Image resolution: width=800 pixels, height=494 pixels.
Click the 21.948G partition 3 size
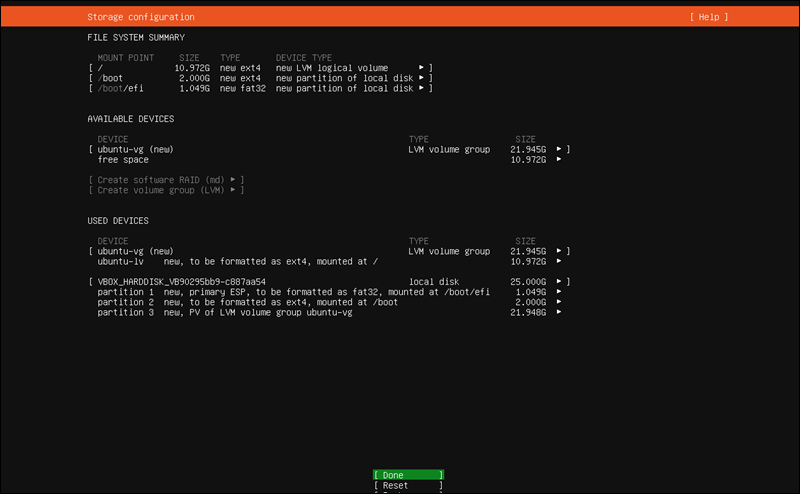(x=528, y=312)
